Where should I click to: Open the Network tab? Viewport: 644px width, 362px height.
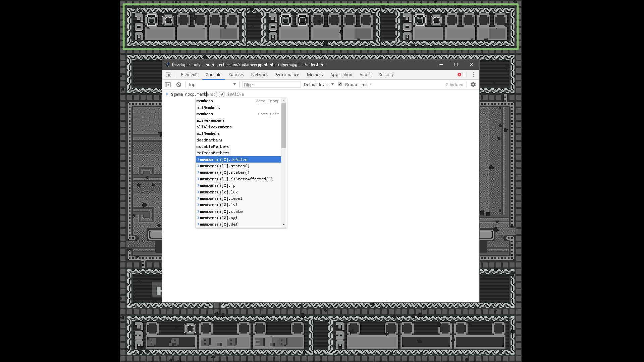[259, 75]
